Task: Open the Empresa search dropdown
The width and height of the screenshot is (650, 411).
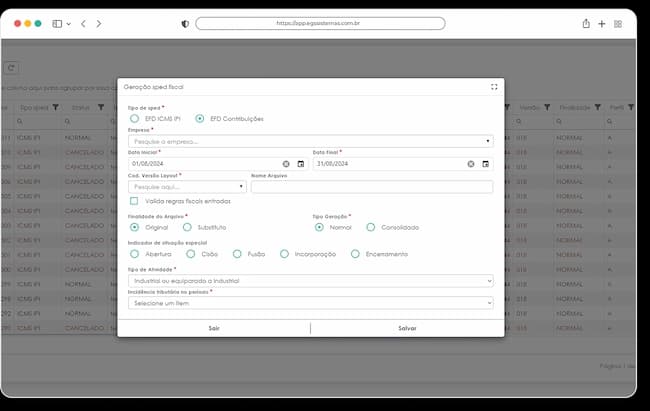Action: [x=310, y=141]
